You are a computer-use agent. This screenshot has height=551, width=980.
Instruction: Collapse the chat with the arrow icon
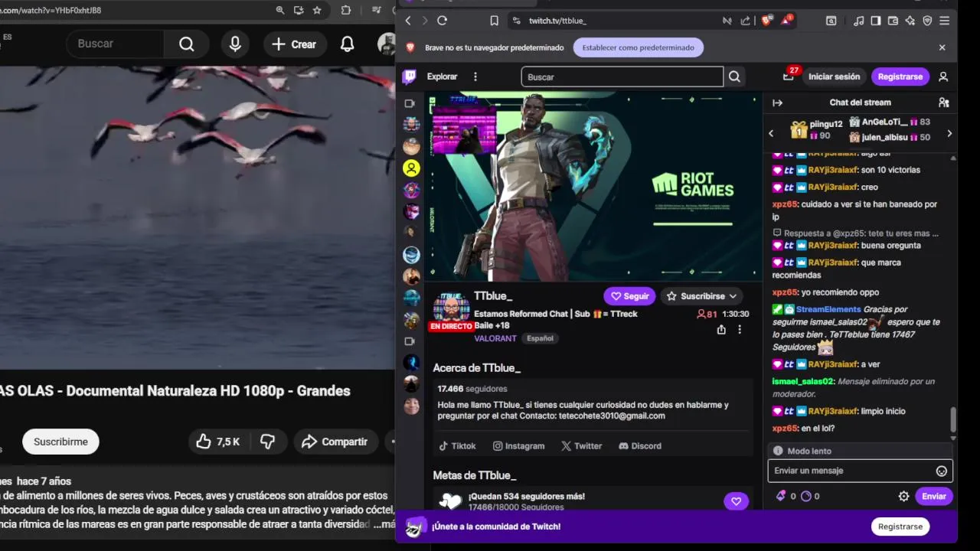[777, 103]
